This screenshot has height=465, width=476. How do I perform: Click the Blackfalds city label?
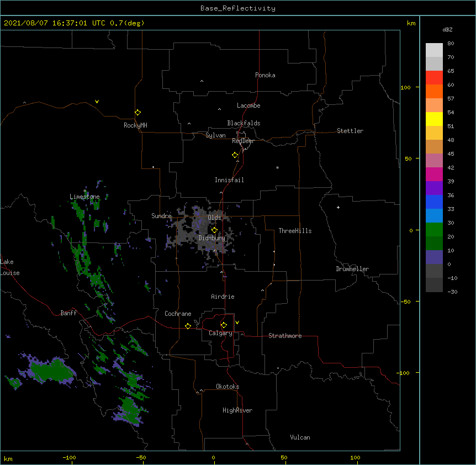pyautogui.click(x=244, y=123)
